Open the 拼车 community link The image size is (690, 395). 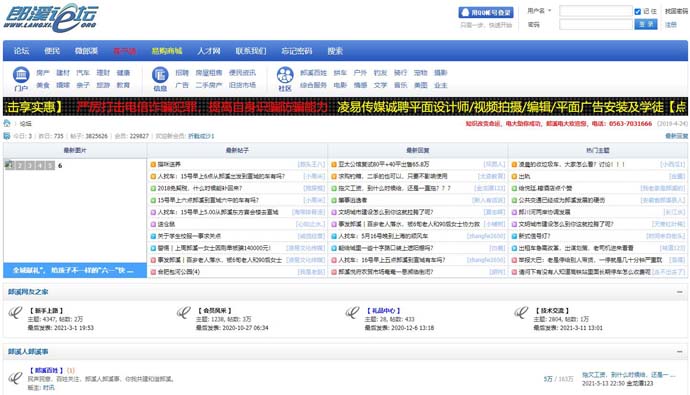pos(340,73)
